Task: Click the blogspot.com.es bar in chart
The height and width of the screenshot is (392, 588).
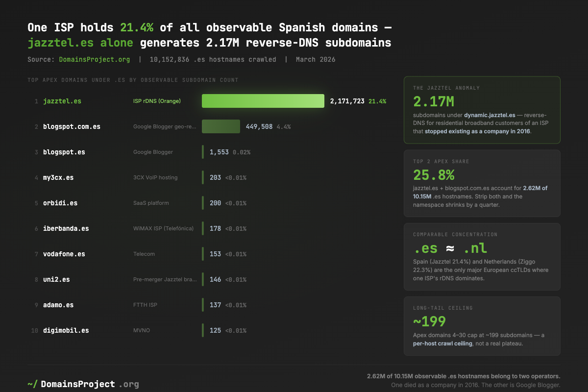Action: click(x=221, y=126)
